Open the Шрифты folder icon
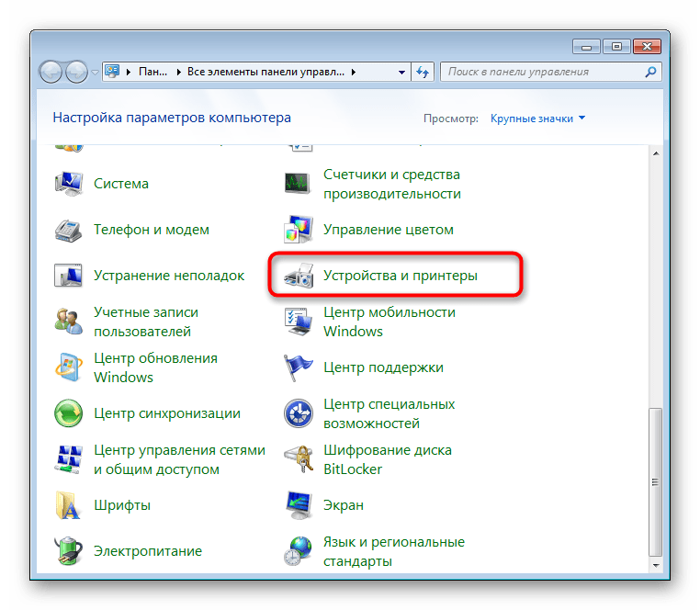Image resolution: width=700 pixels, height=610 pixels. (68, 505)
